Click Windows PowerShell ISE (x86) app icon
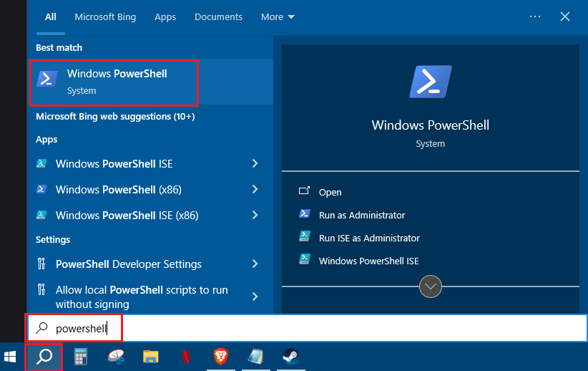The image size is (588, 371). pyautogui.click(x=41, y=215)
